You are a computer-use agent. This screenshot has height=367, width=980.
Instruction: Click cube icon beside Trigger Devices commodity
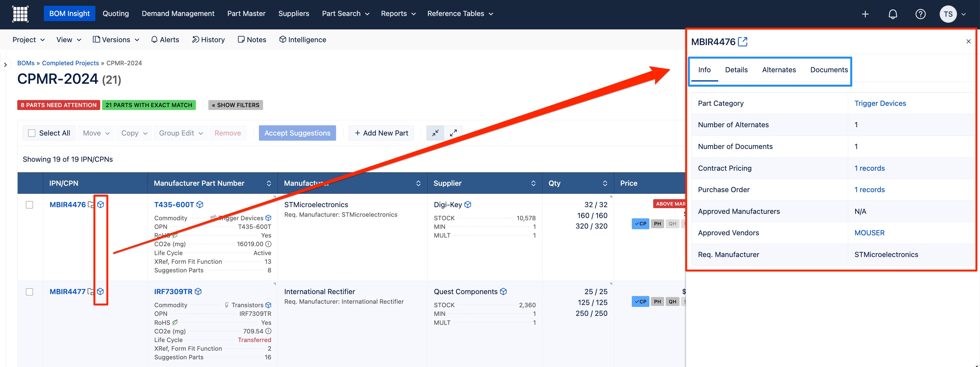coord(268,218)
